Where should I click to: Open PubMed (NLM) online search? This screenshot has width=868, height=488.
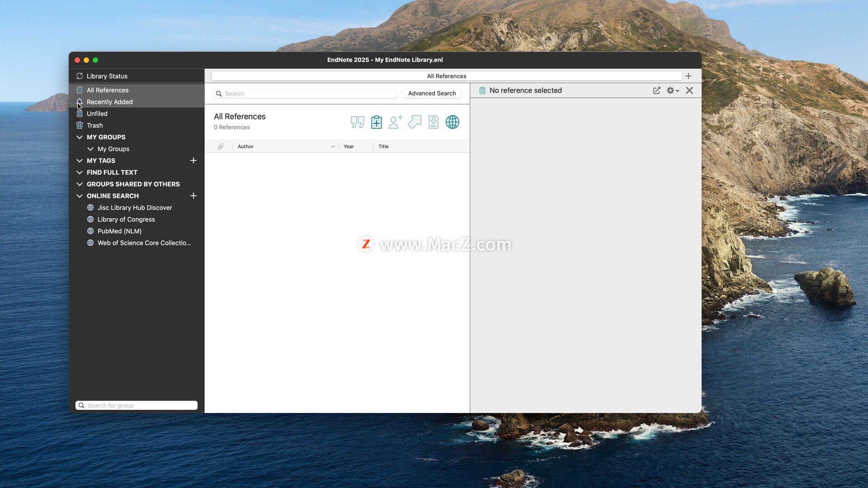pos(119,231)
